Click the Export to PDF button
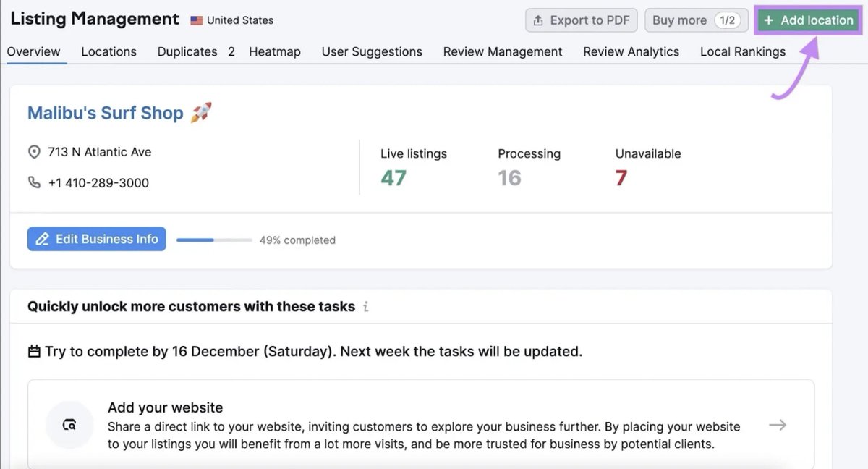868x469 pixels. (581, 20)
